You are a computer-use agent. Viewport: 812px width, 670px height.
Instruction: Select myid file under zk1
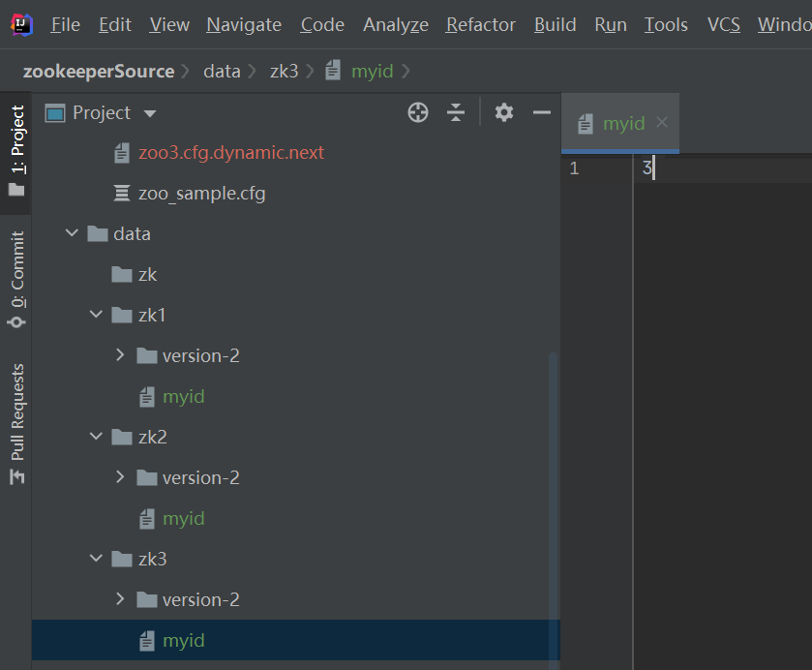(184, 396)
